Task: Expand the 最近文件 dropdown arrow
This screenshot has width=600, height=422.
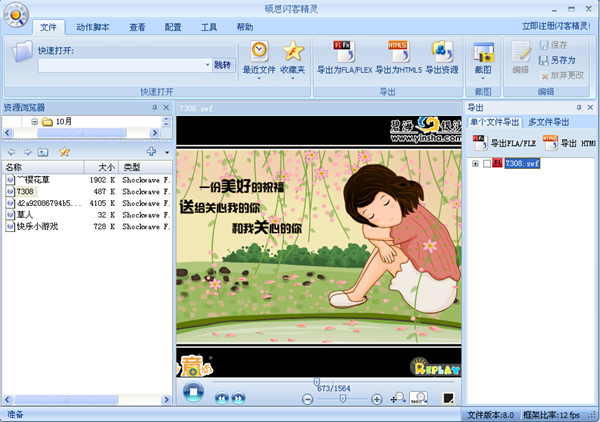Action: [259, 78]
